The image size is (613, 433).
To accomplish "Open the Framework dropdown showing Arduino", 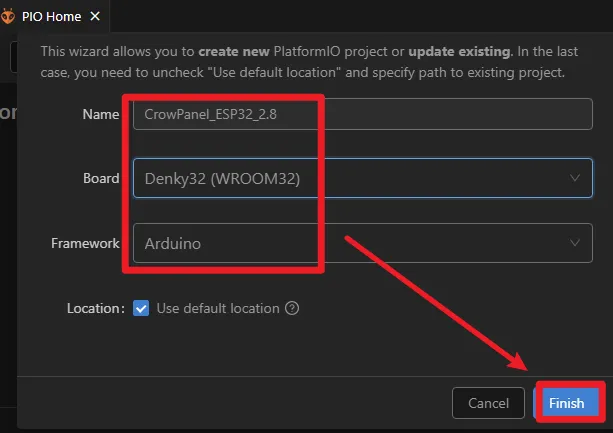I will [350, 243].
